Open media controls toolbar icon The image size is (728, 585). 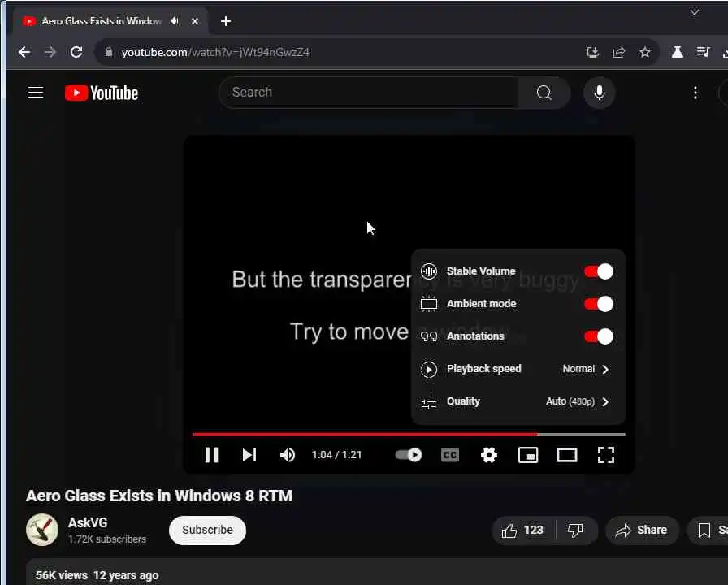(704, 52)
